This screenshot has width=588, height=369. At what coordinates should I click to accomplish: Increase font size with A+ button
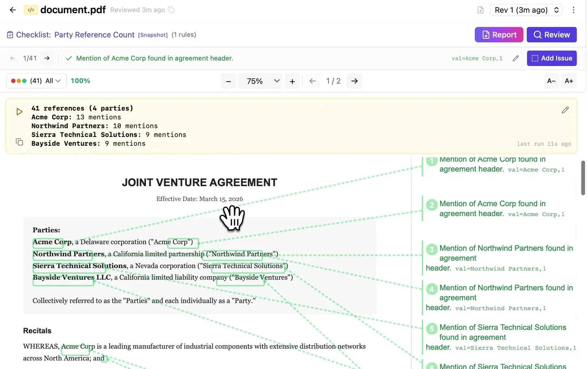coord(569,81)
